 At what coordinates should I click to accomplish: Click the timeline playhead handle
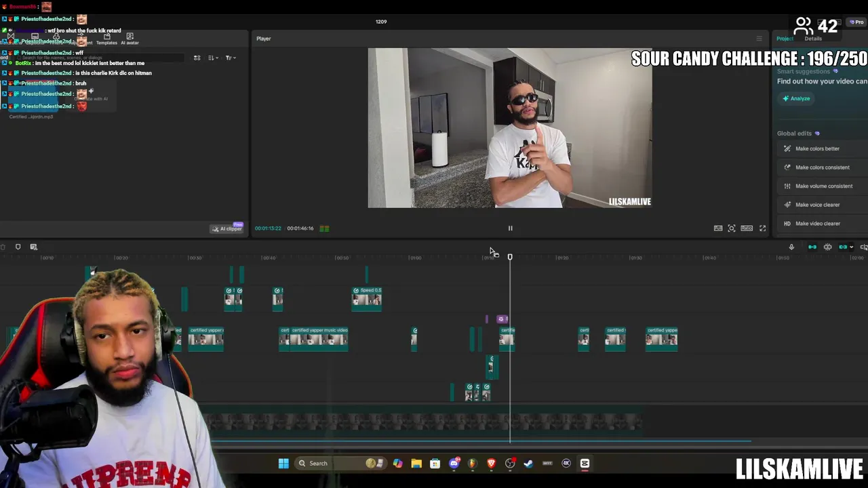pyautogui.click(x=510, y=257)
